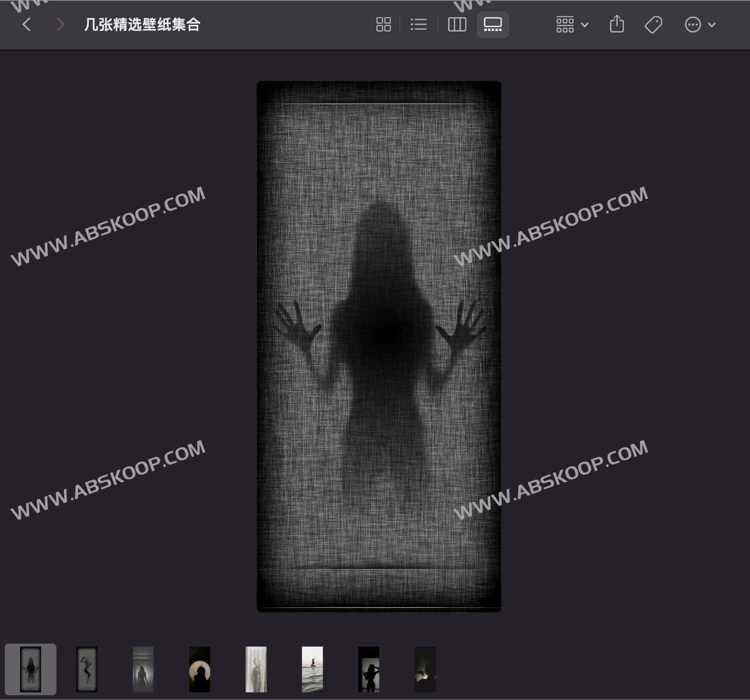Viewport: 750px width, 700px height.
Task: Click the forward navigation arrow
Action: [60, 24]
